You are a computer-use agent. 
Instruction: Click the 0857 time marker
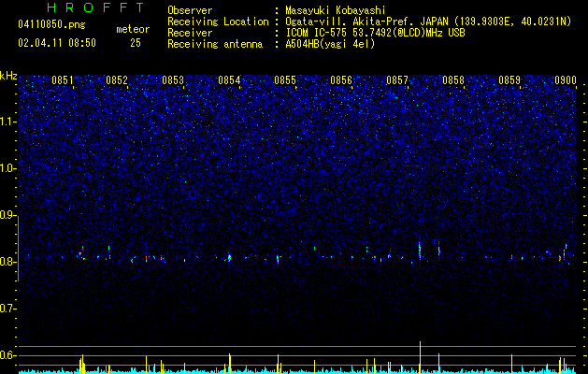pos(397,80)
